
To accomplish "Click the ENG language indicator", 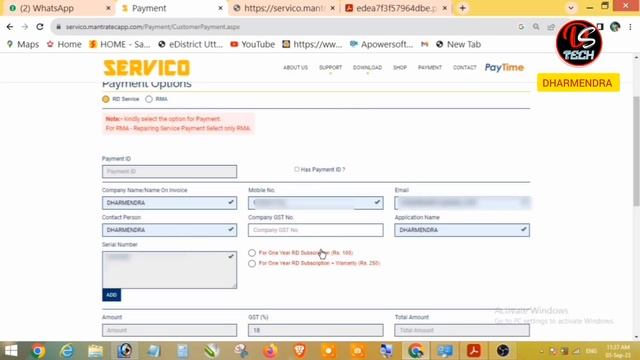I will click(591, 351).
